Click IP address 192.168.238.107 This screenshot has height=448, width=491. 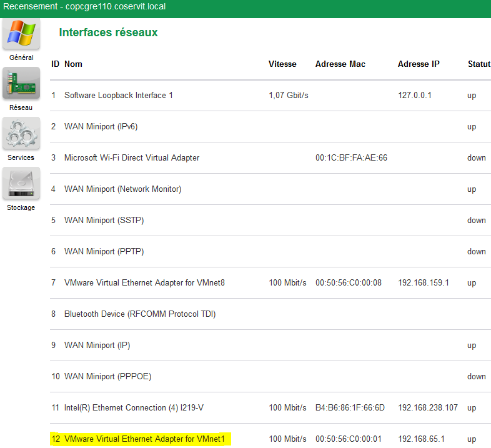(x=428, y=407)
